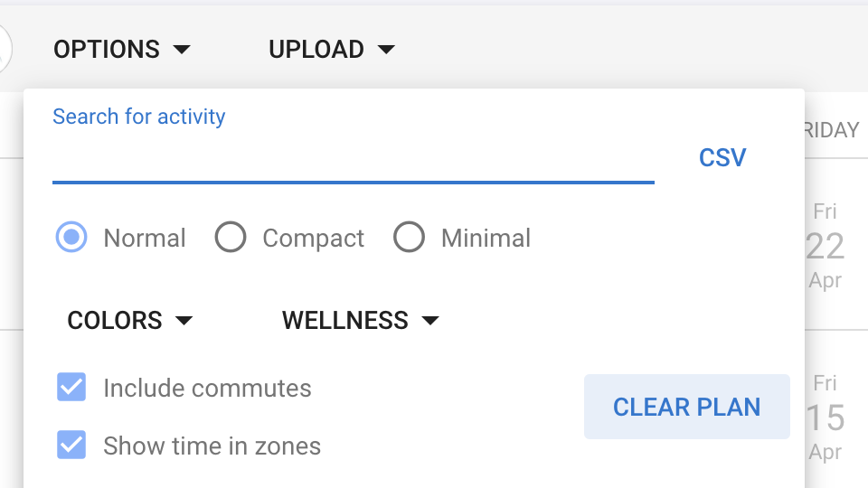Choose the Minimal view option

409,237
